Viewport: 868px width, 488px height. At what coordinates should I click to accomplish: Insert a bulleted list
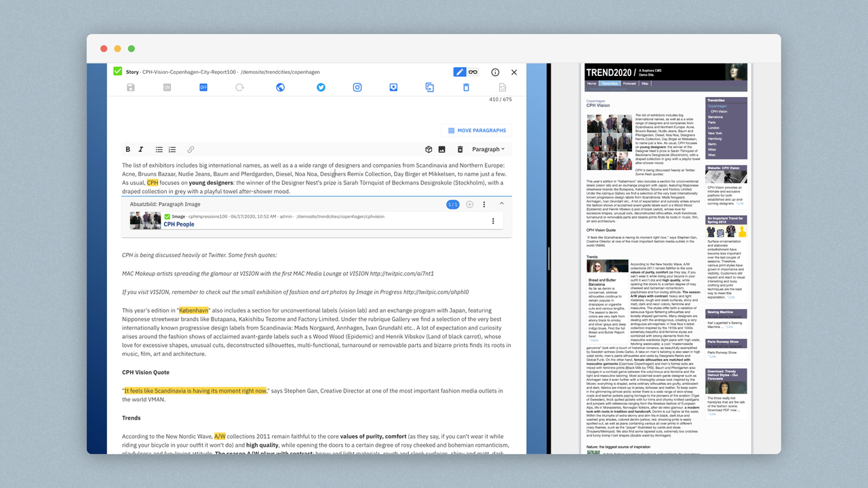click(x=159, y=149)
